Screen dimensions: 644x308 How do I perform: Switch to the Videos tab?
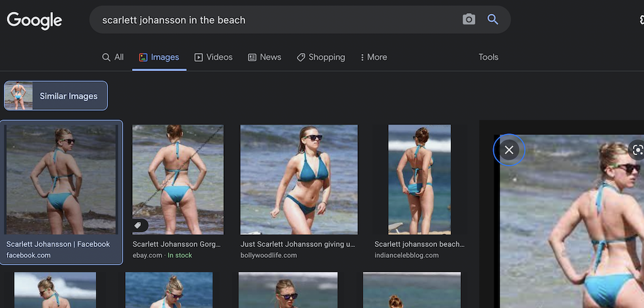click(213, 57)
